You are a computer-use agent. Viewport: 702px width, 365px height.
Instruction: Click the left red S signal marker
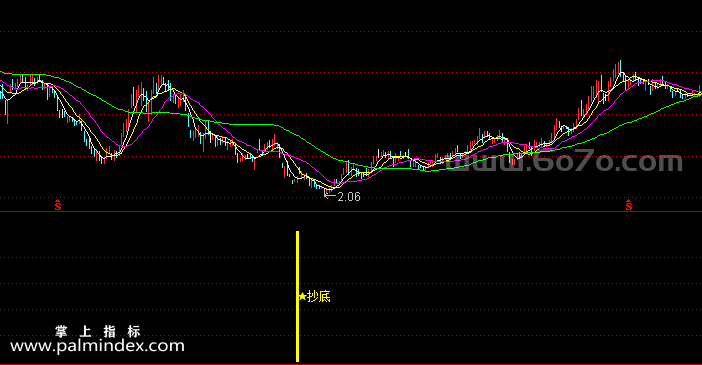click(x=58, y=205)
